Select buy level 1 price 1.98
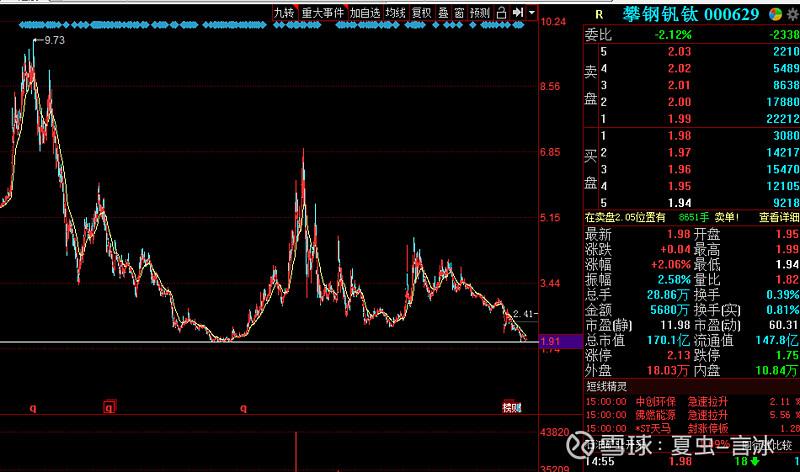This screenshot has width=800, height=472. [x=679, y=136]
